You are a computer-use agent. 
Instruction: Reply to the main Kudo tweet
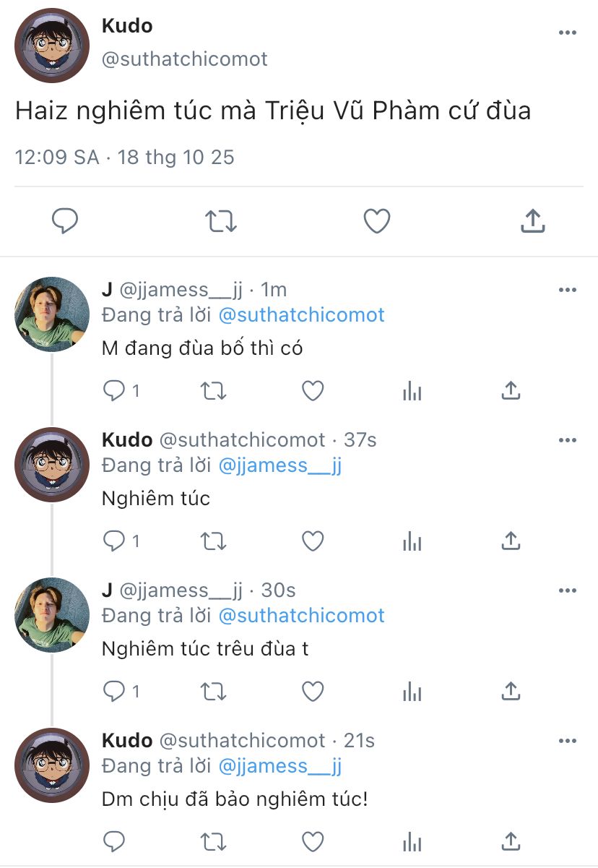(65, 221)
